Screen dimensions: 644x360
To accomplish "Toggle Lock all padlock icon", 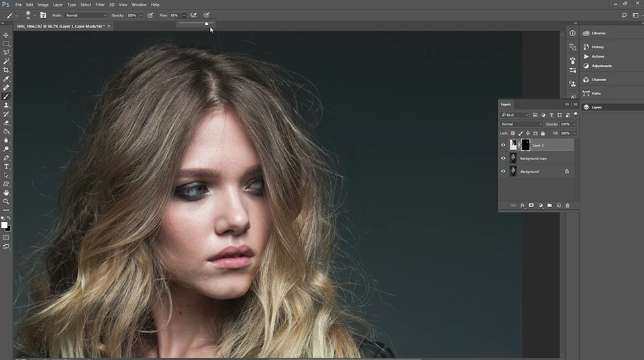I will (x=543, y=133).
